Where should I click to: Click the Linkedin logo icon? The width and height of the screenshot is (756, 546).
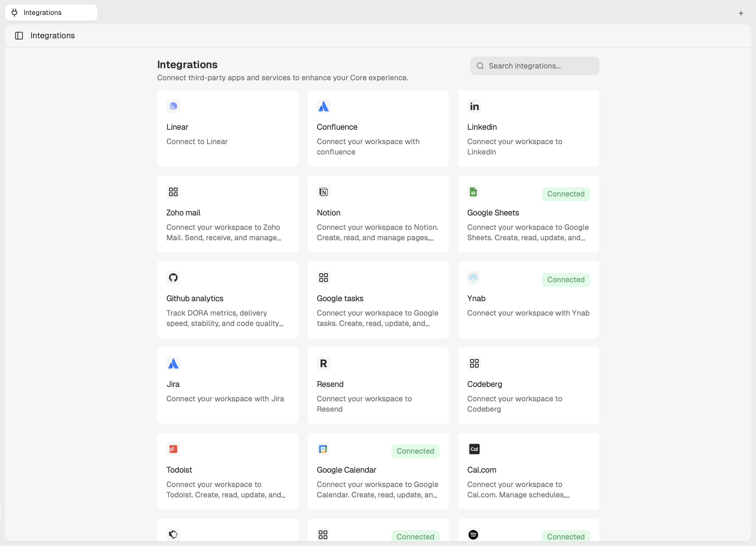click(x=474, y=106)
